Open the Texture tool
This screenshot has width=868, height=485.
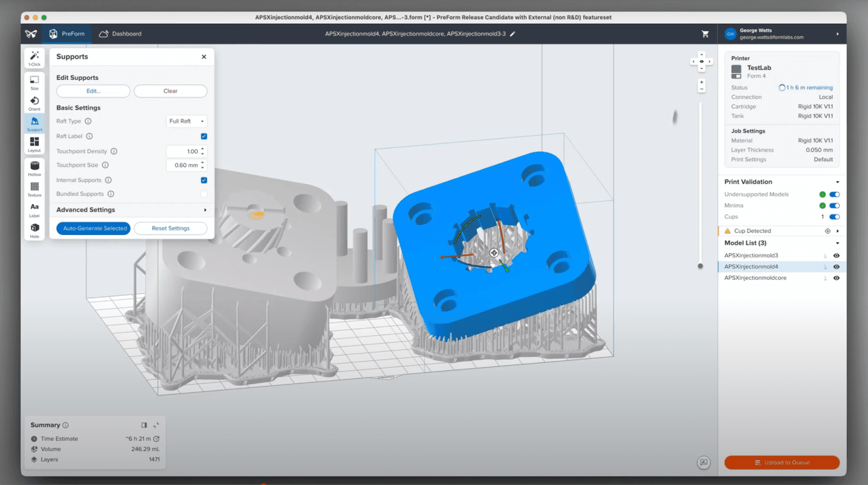coord(34,189)
